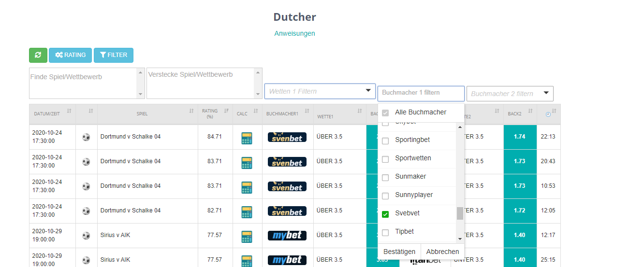Open calculator for the 82.71 rating row

(x=247, y=212)
